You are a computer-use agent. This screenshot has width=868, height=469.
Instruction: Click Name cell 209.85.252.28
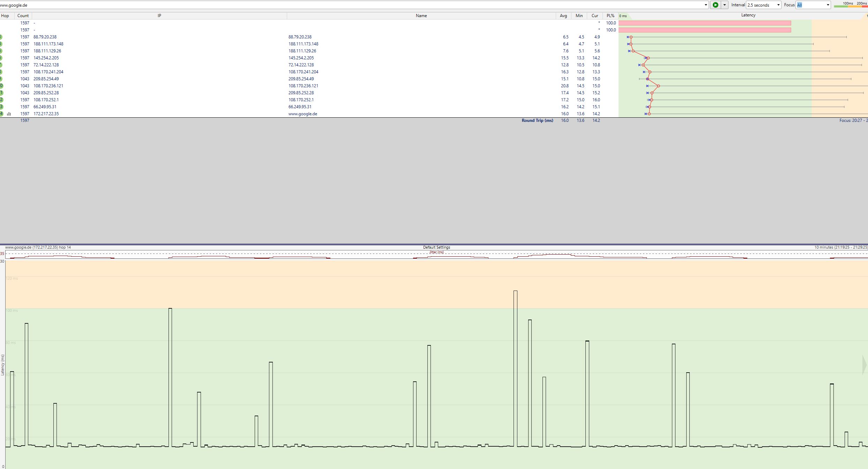[x=301, y=93]
